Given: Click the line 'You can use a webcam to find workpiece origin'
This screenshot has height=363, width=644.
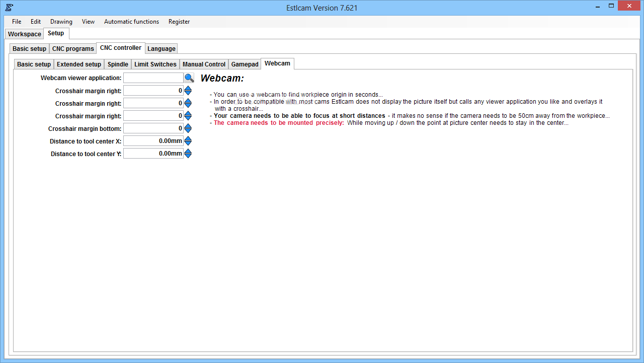Looking at the screenshot, I should click(296, 95).
